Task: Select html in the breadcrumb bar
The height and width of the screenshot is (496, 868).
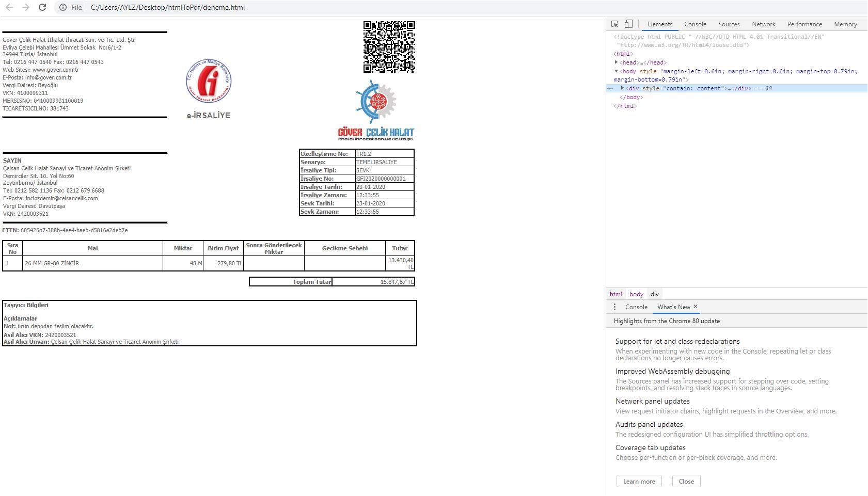Action: coord(616,294)
